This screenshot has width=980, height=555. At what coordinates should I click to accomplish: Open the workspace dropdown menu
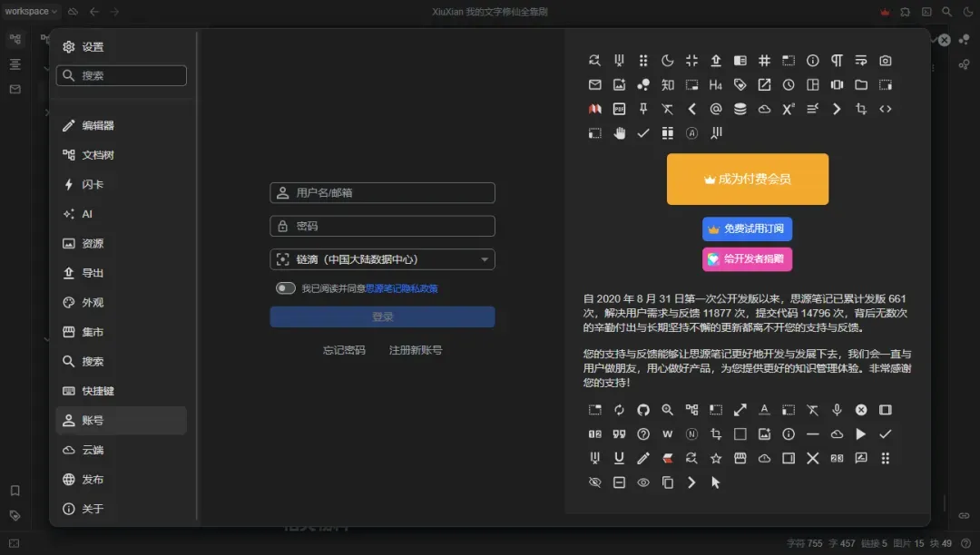click(x=31, y=11)
